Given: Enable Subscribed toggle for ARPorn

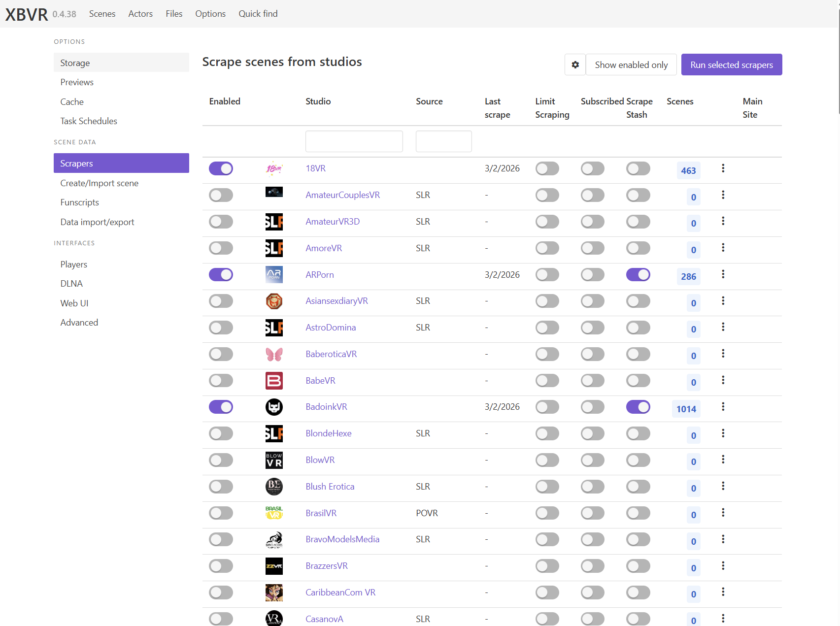Looking at the screenshot, I should tap(592, 274).
